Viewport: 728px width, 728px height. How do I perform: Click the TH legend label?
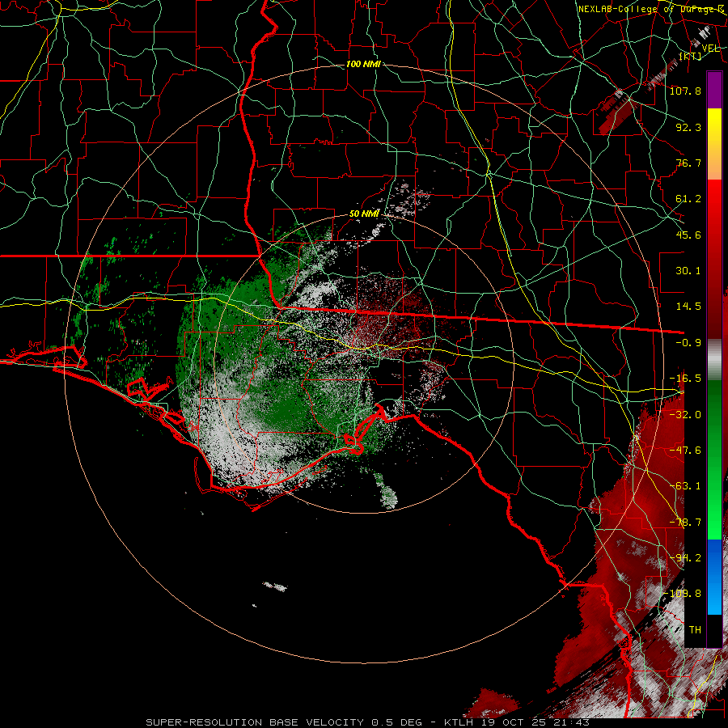point(695,630)
